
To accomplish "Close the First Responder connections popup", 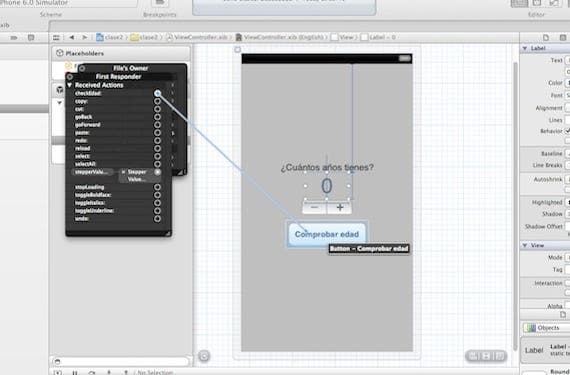I will (70, 77).
